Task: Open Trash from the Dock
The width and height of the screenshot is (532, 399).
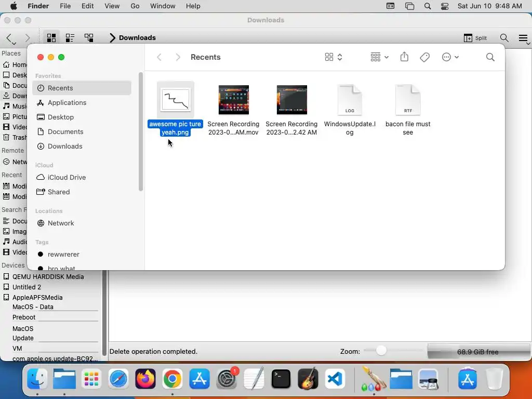Action: click(495, 379)
